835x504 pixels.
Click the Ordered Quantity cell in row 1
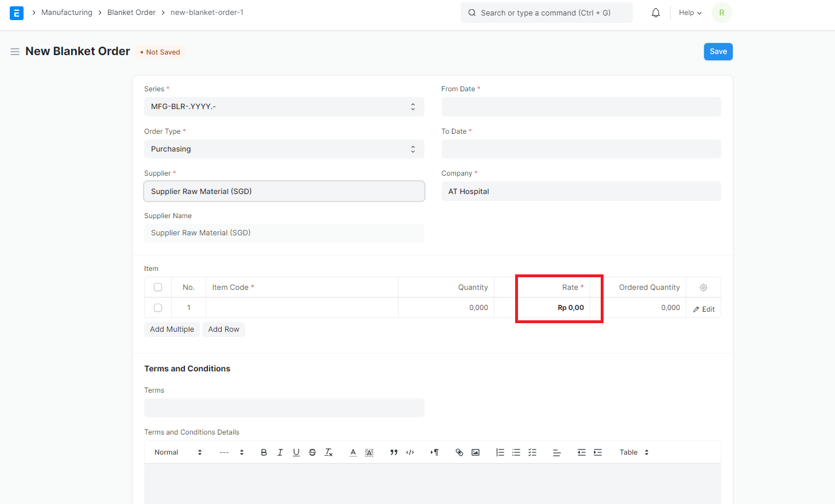click(638, 308)
